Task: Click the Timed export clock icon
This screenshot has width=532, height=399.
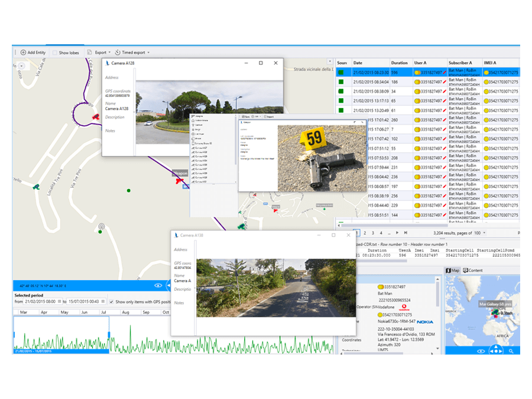Action: 118,52
